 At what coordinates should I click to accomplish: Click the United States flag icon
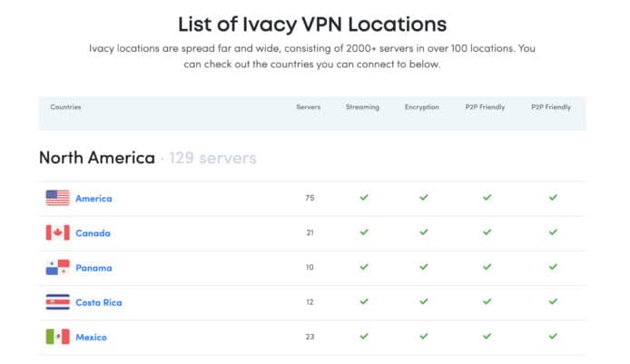(x=57, y=198)
